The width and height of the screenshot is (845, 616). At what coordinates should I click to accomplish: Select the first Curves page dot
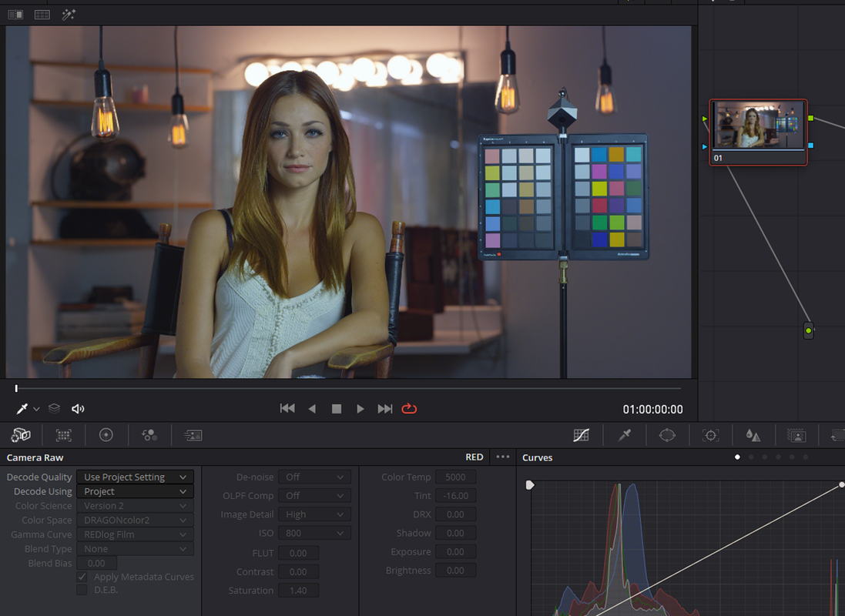[x=737, y=457]
